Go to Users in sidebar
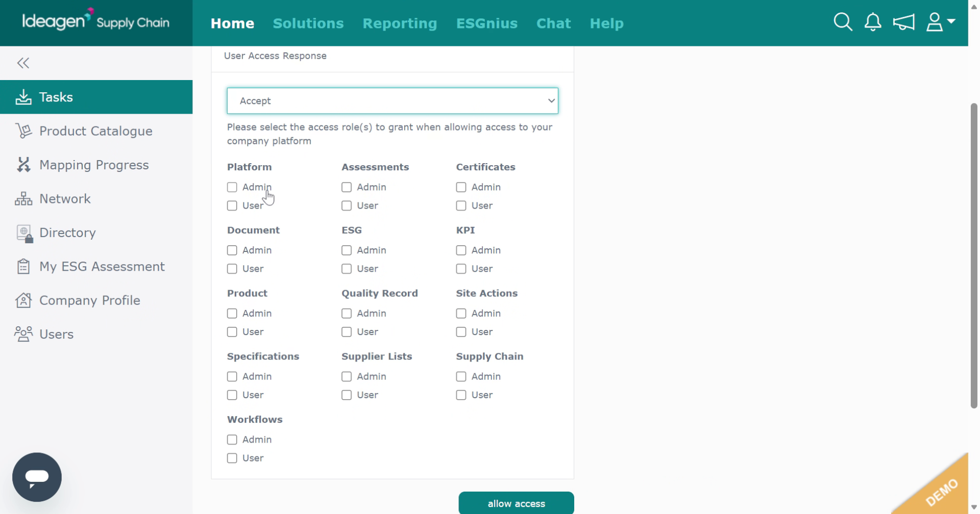The height and width of the screenshot is (514, 980). coord(96,334)
